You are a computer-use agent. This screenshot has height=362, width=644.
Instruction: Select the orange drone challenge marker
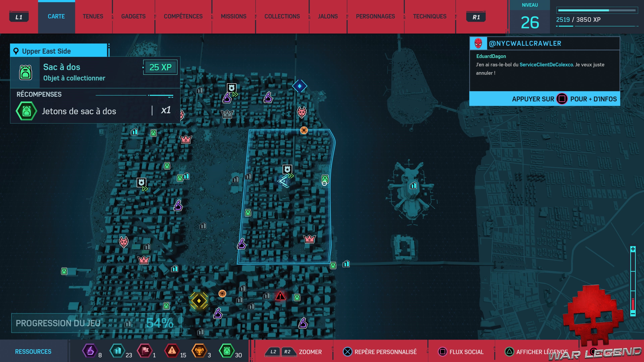pyautogui.click(x=304, y=130)
